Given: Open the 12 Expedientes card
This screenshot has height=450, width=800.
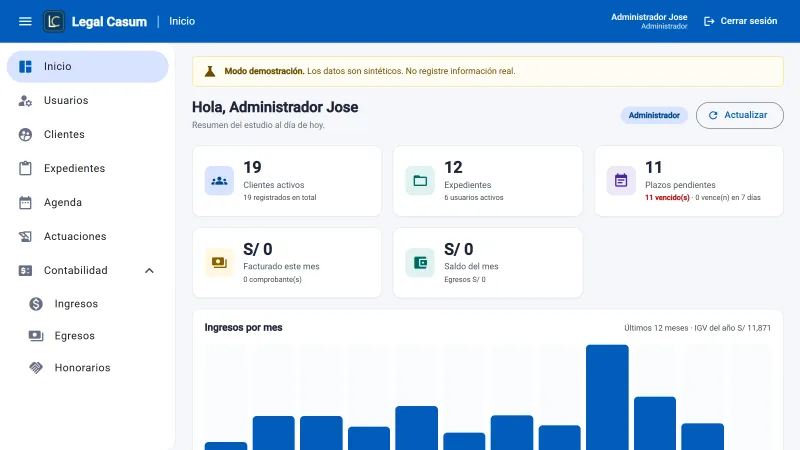Looking at the screenshot, I should coord(488,181).
